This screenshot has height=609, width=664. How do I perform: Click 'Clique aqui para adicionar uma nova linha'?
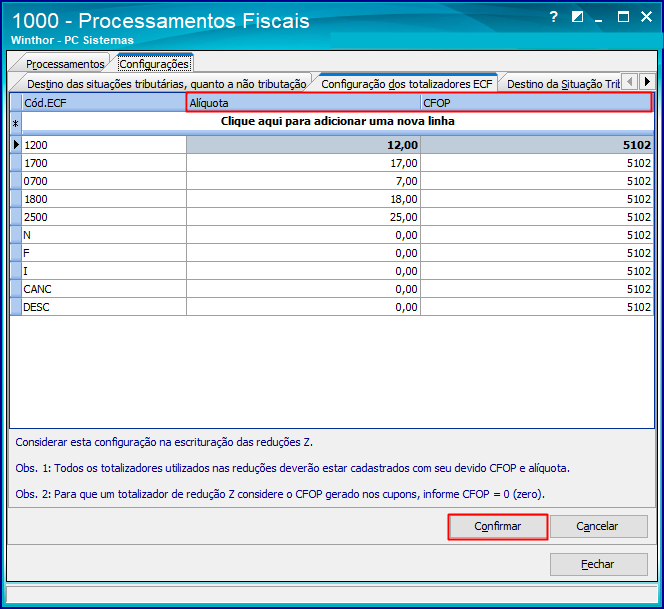point(338,121)
